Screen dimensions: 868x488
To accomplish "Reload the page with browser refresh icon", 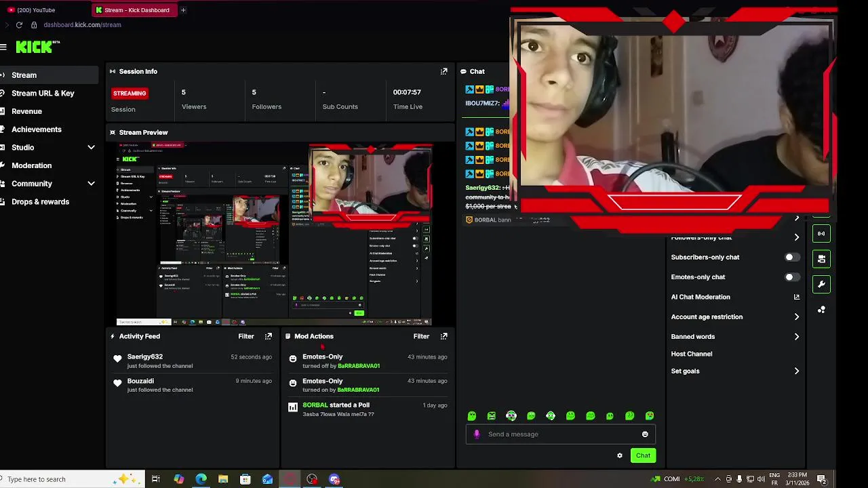I will pyautogui.click(x=19, y=25).
